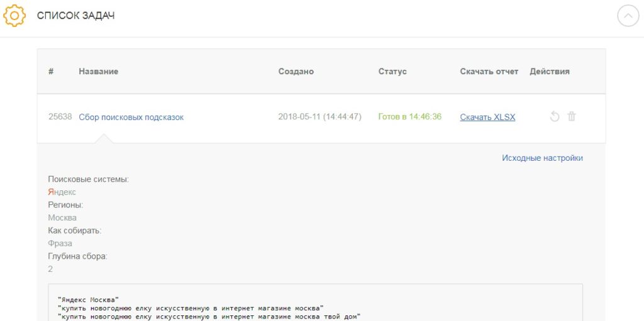Viewport: 644px width, 321px height.
Task: Click the creation date 2018-05-11 (14:44:47)
Action: click(320, 117)
